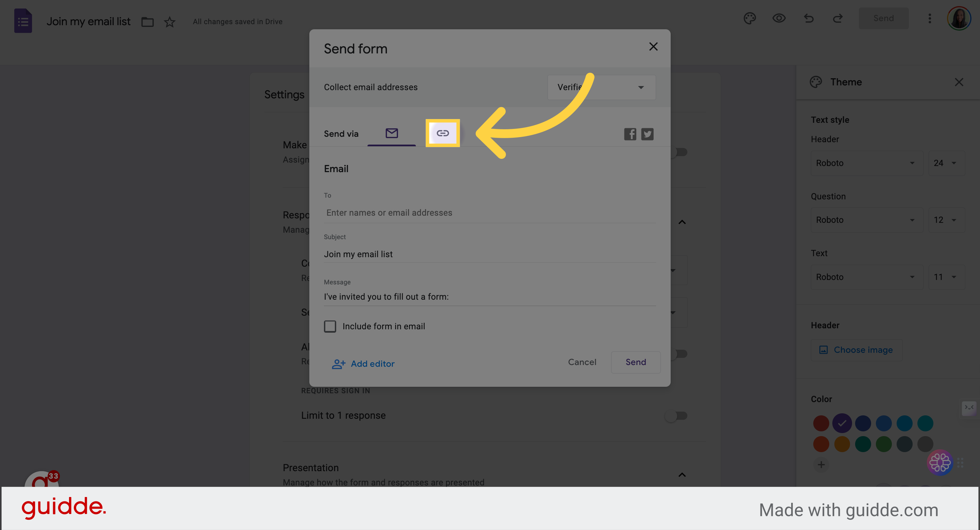Click the All changes saved in Drive text
980x530 pixels.
tap(238, 22)
